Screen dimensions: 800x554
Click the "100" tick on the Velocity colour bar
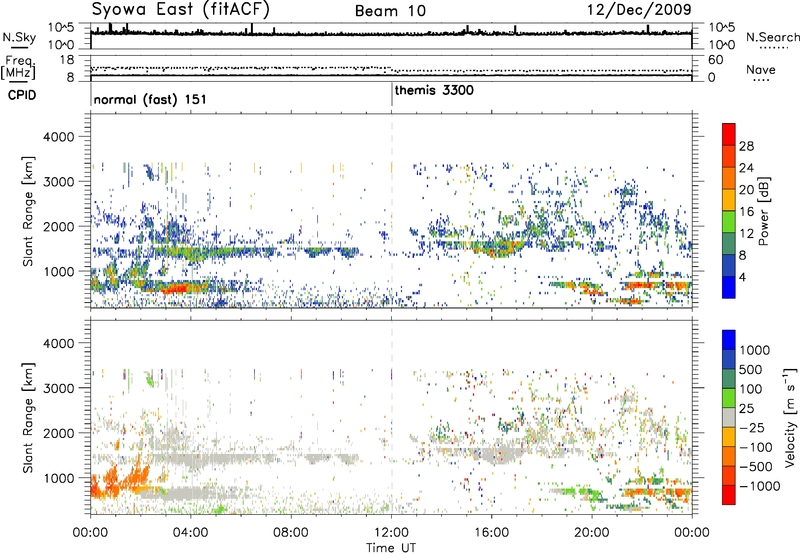tap(751, 389)
